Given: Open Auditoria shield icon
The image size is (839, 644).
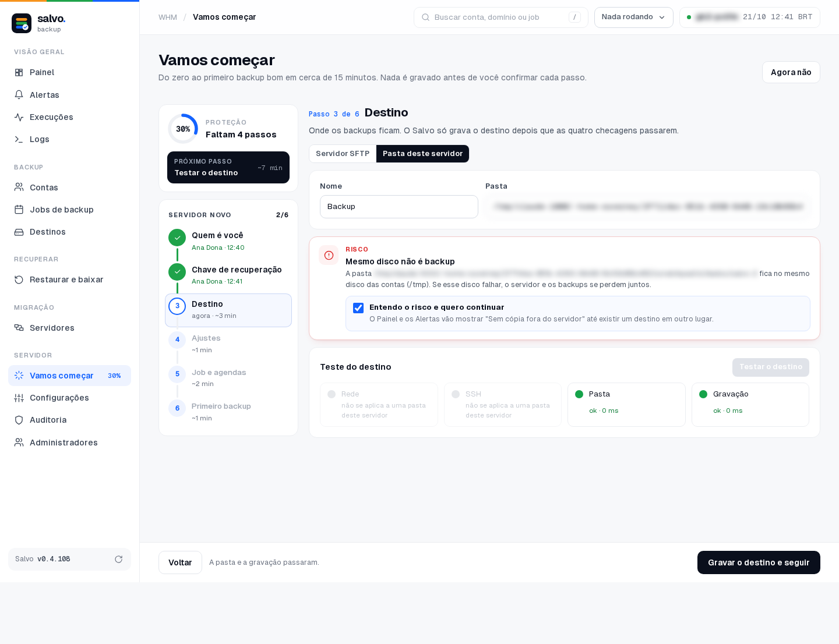Looking at the screenshot, I should point(19,420).
